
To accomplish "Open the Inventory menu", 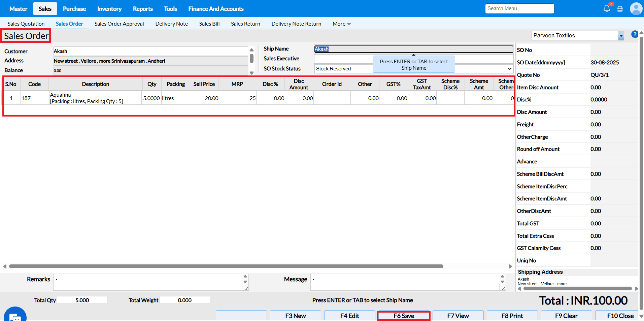I will pyautogui.click(x=109, y=9).
